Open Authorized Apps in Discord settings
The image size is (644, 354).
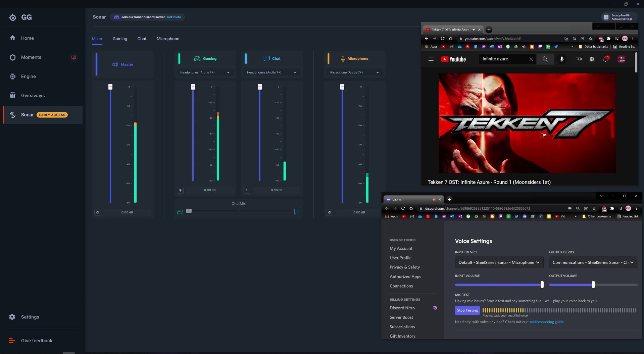[405, 277]
